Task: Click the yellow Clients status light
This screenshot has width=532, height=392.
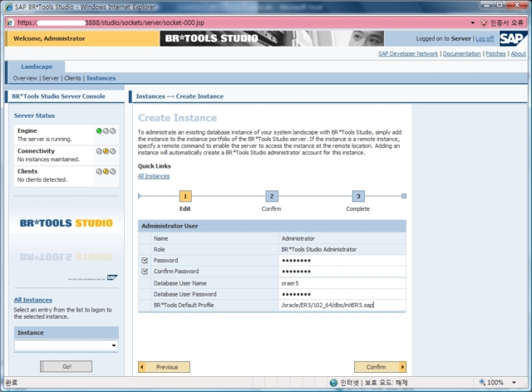Action: point(106,172)
